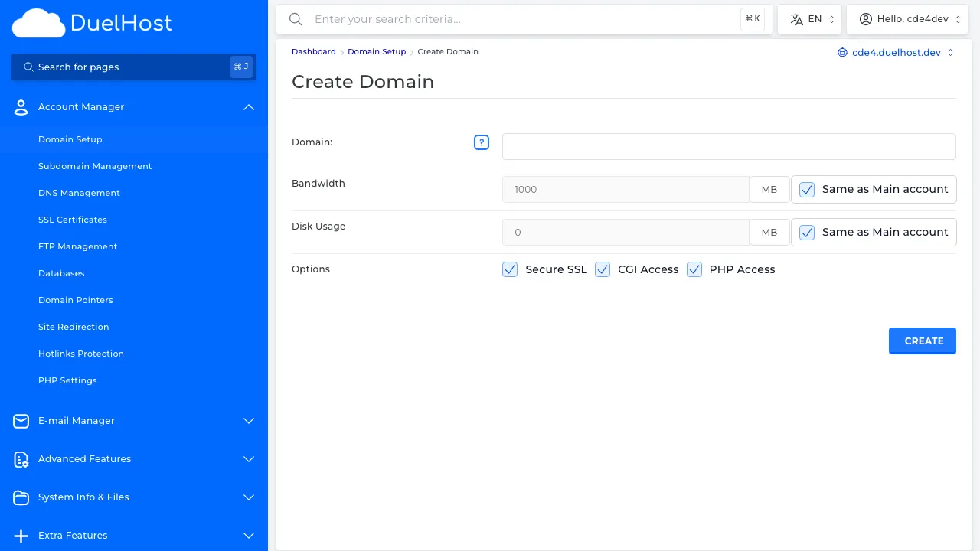Uncheck Secure SSL option
The height and width of the screenshot is (551, 980).
510,269
